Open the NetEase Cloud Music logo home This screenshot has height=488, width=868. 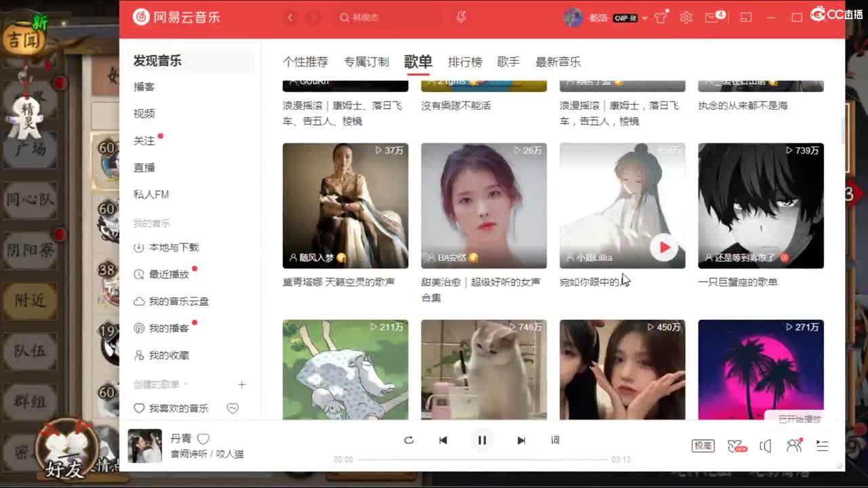[176, 17]
